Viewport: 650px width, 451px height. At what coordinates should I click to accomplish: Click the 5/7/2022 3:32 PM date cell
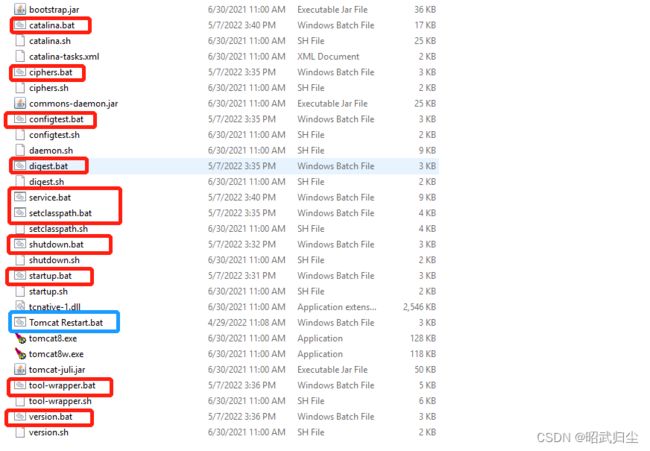242,245
